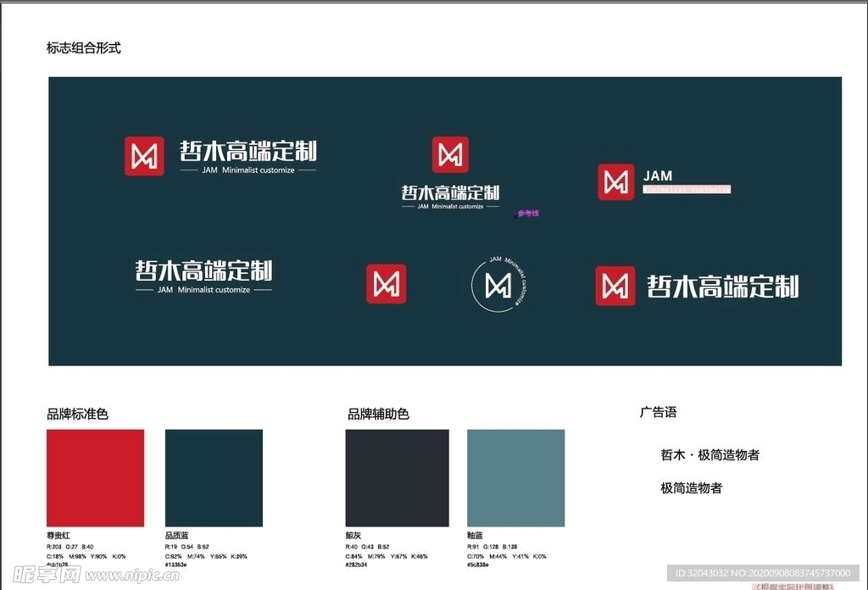Image resolution: width=868 pixels, height=590 pixels.
Task: Pick the 尊贵红 red color swatch
Action: (95, 478)
